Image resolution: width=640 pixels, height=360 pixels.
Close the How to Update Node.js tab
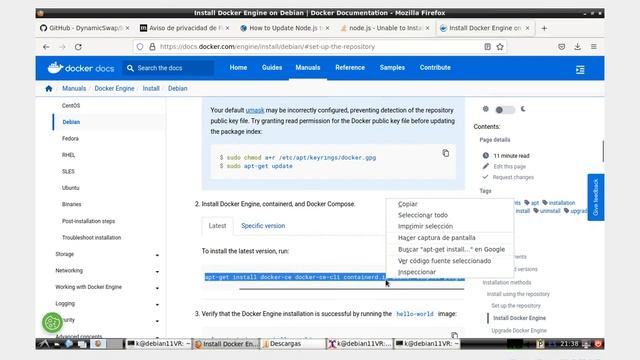point(327,28)
